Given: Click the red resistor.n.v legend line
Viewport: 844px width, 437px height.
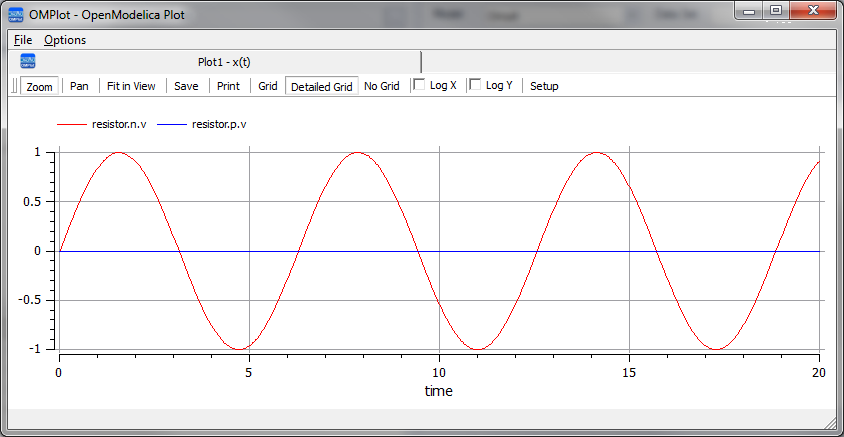Looking at the screenshot, I should [x=72, y=125].
